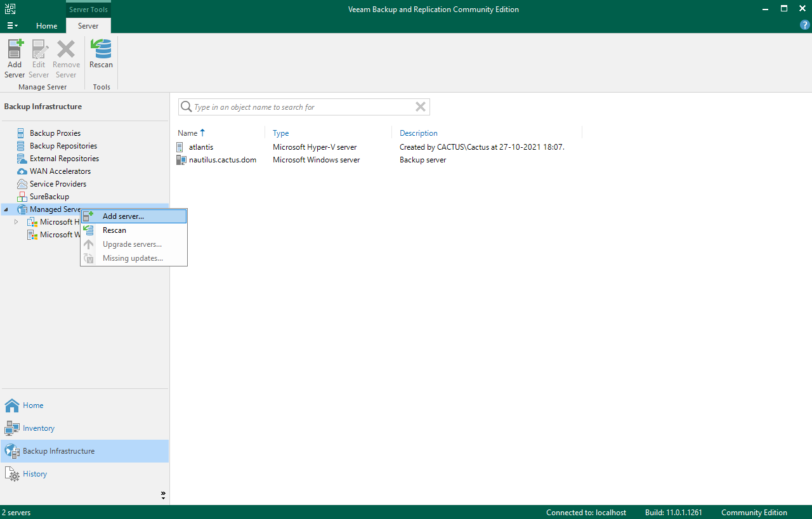Image resolution: width=812 pixels, height=519 pixels.
Task: Click the Add Server icon in the ribbon
Action: pos(14,57)
